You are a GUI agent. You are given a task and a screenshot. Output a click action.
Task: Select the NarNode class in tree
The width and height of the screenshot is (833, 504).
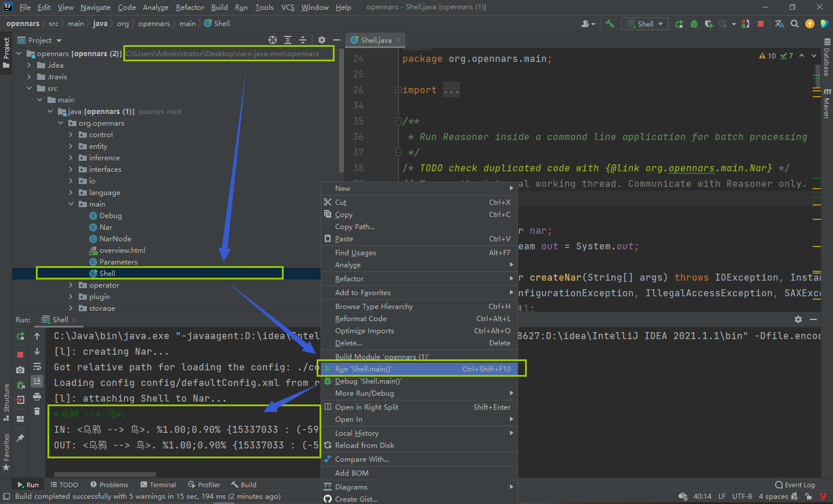pos(115,239)
